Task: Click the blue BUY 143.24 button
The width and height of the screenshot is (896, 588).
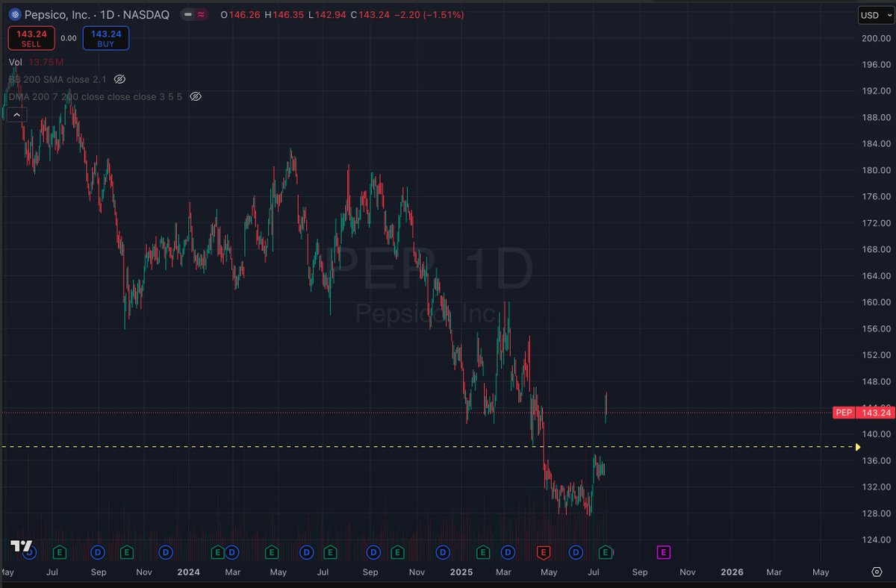Action: pos(106,38)
